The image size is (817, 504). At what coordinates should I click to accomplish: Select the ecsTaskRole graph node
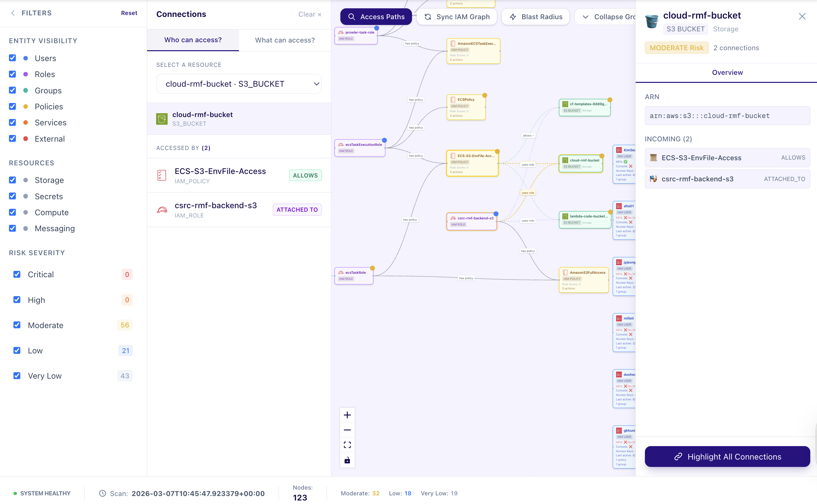tap(354, 276)
